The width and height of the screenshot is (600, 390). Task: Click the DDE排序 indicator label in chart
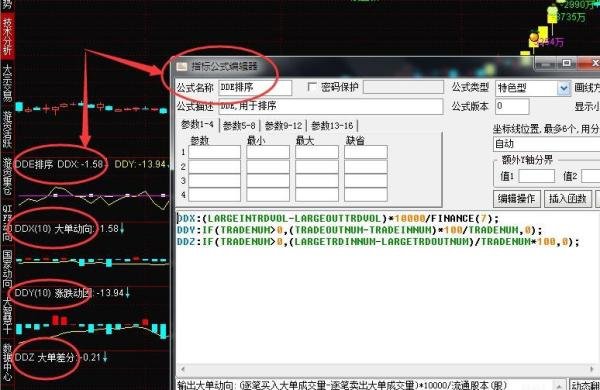click(34, 165)
